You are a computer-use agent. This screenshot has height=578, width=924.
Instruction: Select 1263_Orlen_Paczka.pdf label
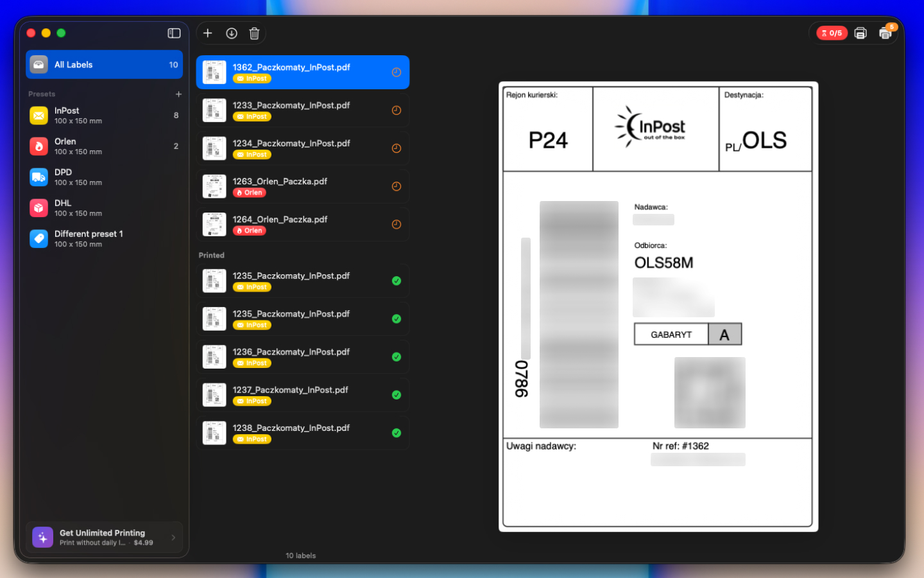coord(302,186)
